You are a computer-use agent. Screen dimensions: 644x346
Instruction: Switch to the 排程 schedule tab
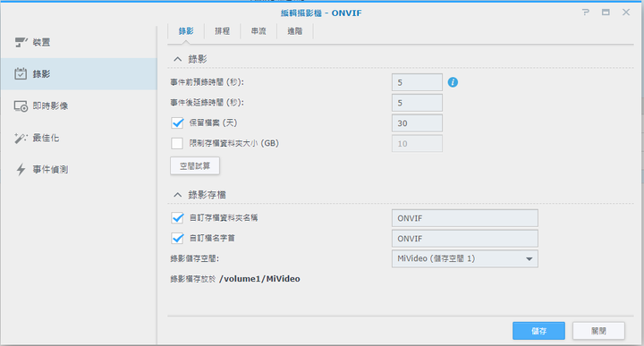click(x=222, y=31)
